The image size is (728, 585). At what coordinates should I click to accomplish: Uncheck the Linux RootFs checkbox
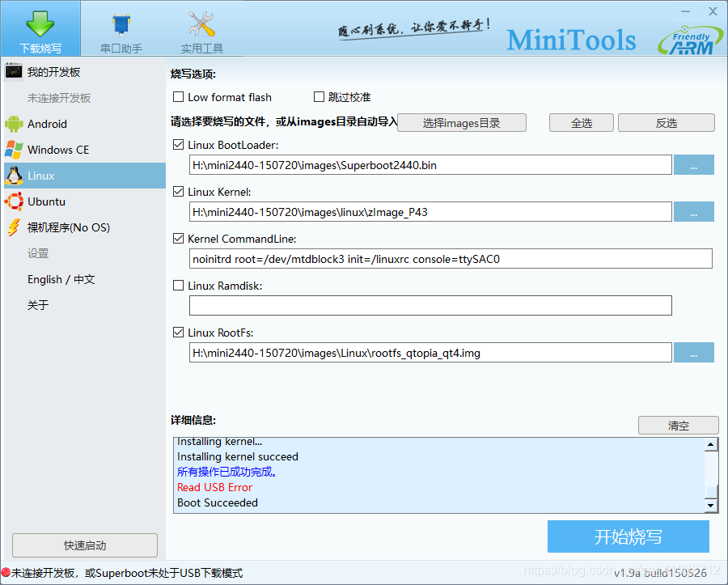[178, 333]
